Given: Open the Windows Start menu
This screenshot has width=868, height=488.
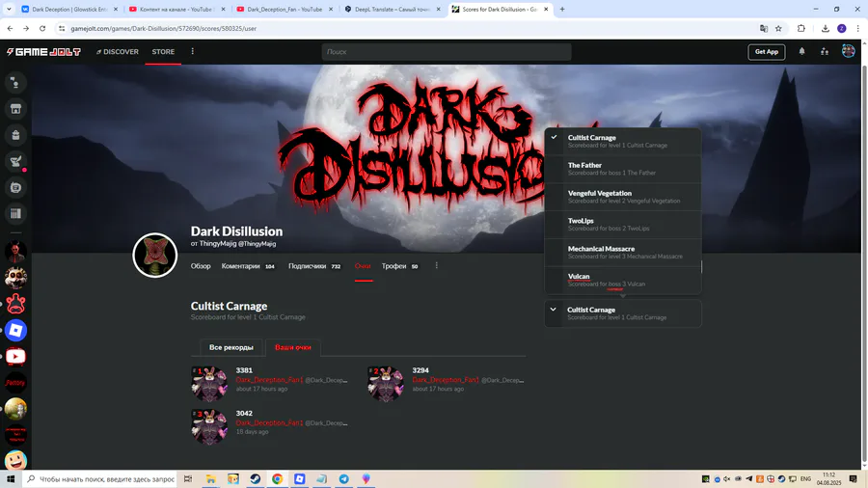Looking at the screenshot, I should pos(11,479).
